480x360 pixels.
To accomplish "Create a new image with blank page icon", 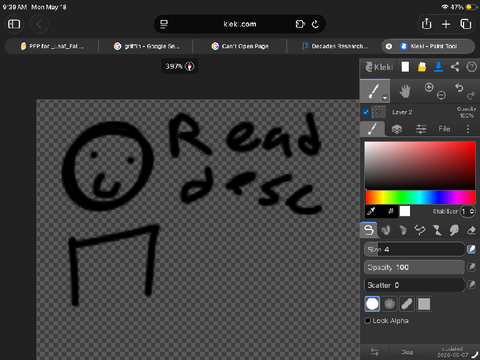I will coord(405,67).
